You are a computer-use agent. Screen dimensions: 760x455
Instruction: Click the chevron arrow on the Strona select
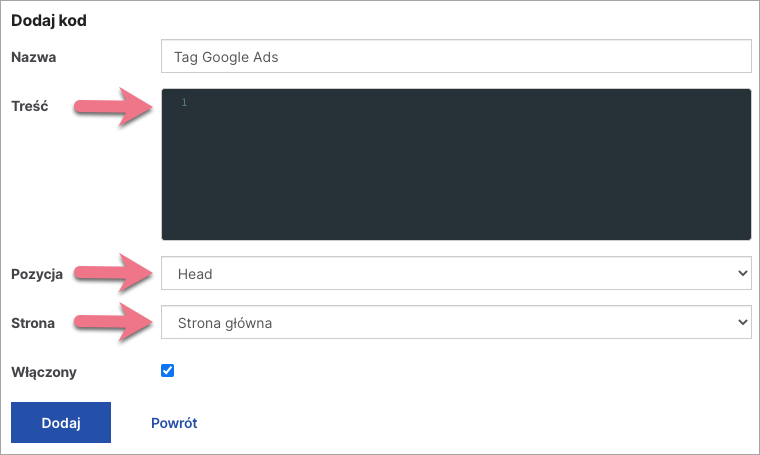[741, 322]
